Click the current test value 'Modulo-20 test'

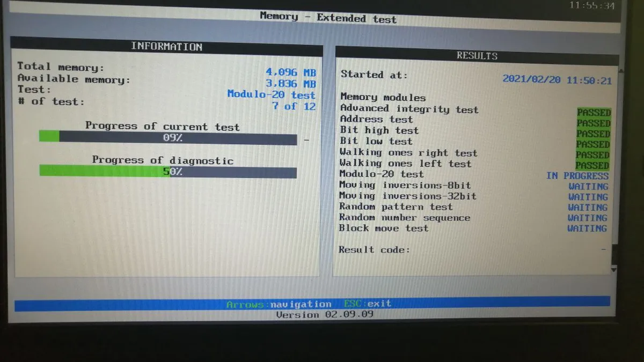[271, 94]
